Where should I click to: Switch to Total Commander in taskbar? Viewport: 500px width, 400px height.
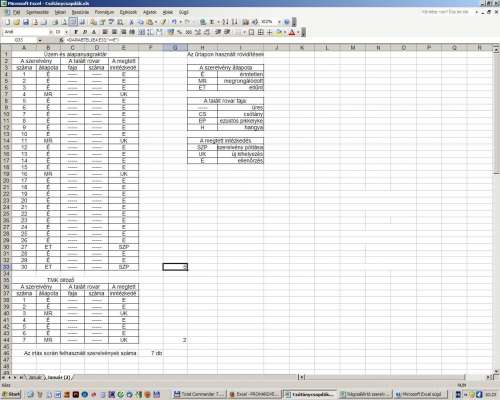click(x=199, y=394)
